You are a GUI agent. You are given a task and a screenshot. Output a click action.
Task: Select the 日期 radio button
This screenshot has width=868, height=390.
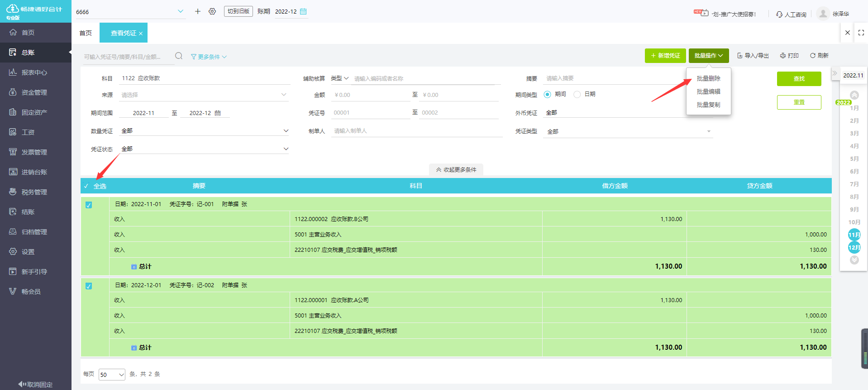[x=577, y=94]
